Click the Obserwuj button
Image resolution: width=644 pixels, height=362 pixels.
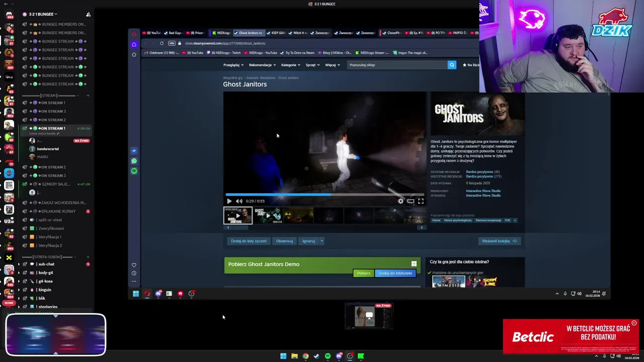click(284, 241)
